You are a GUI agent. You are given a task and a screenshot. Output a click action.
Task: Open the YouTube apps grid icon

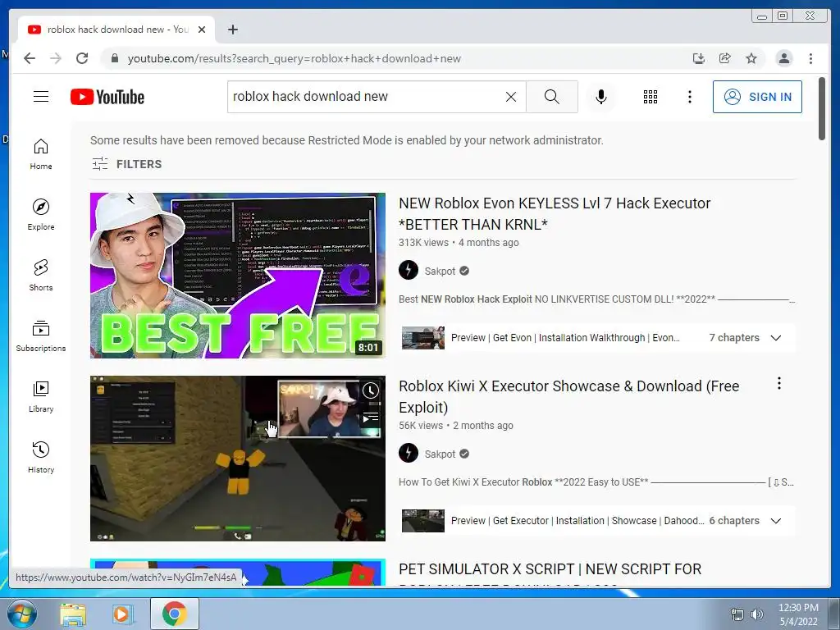coord(651,97)
